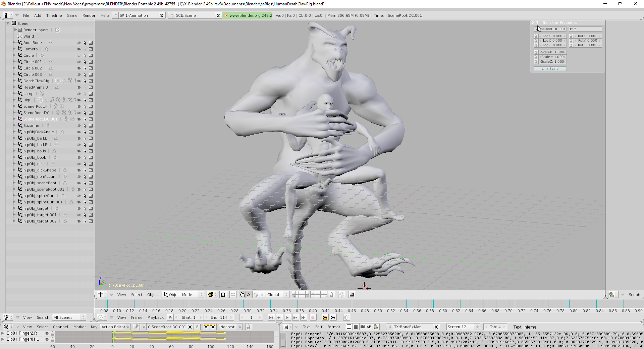644x349 pixels.
Task: Open the Nearest snap dropdown
Action: tap(230, 327)
